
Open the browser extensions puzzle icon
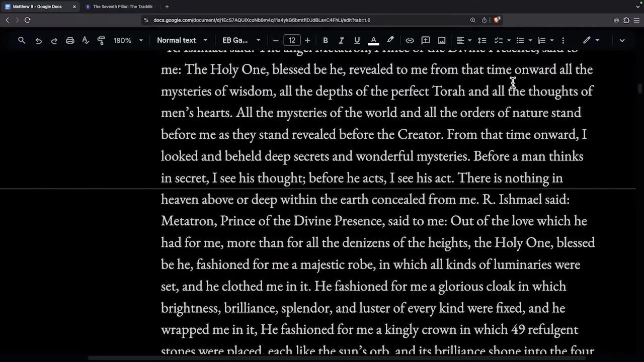[626, 20]
